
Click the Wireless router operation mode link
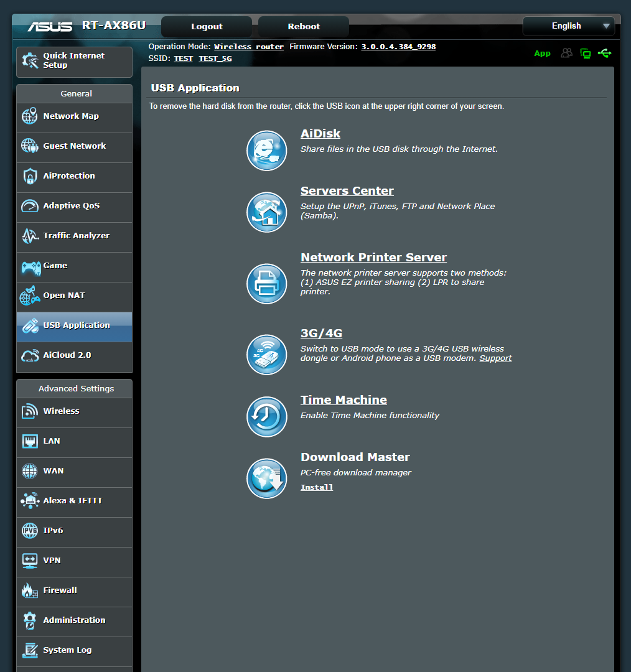(249, 47)
